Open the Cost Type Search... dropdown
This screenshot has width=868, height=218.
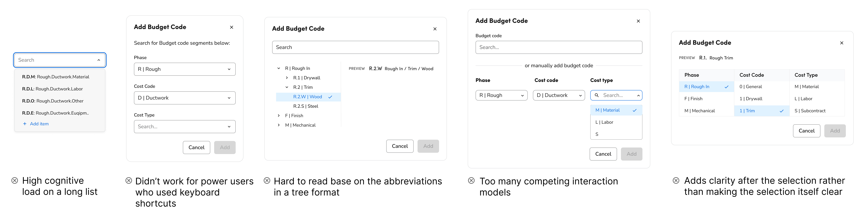pyautogui.click(x=185, y=127)
